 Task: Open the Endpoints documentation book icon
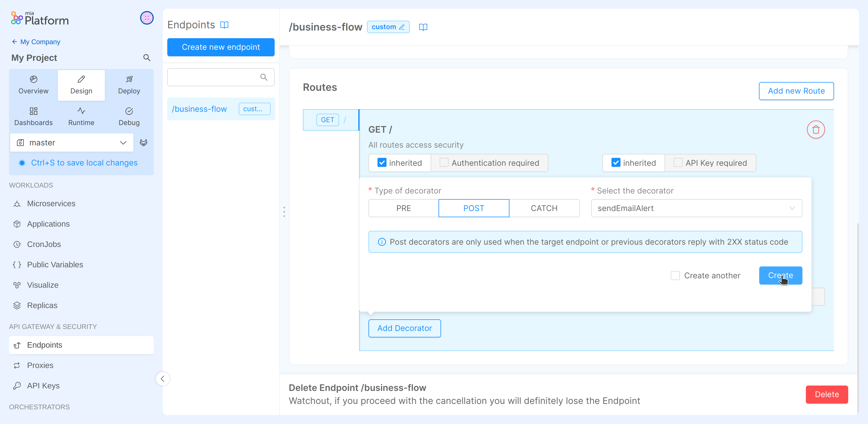pyautogui.click(x=225, y=25)
